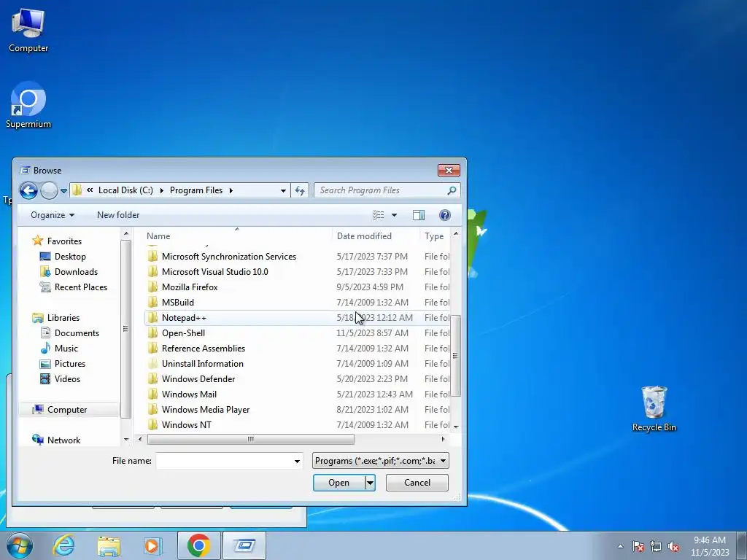Click the refresh icon next to address bar
Image resolution: width=747 pixels, height=560 pixels.
(300, 190)
